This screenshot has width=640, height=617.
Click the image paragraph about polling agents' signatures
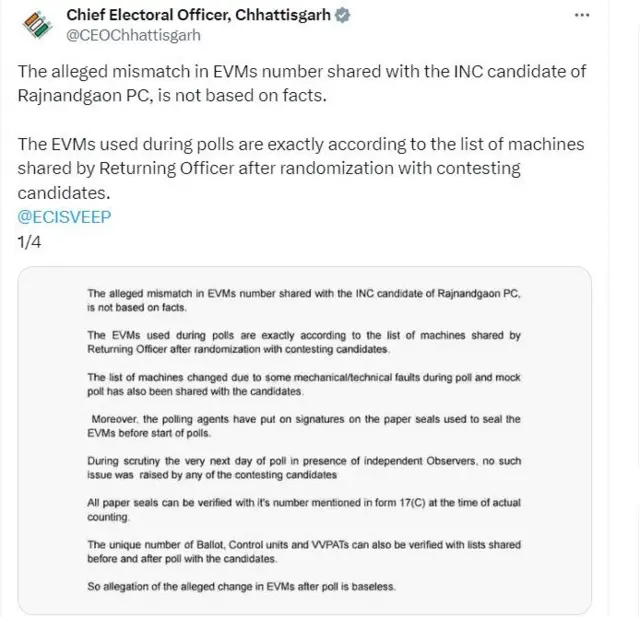(303, 427)
